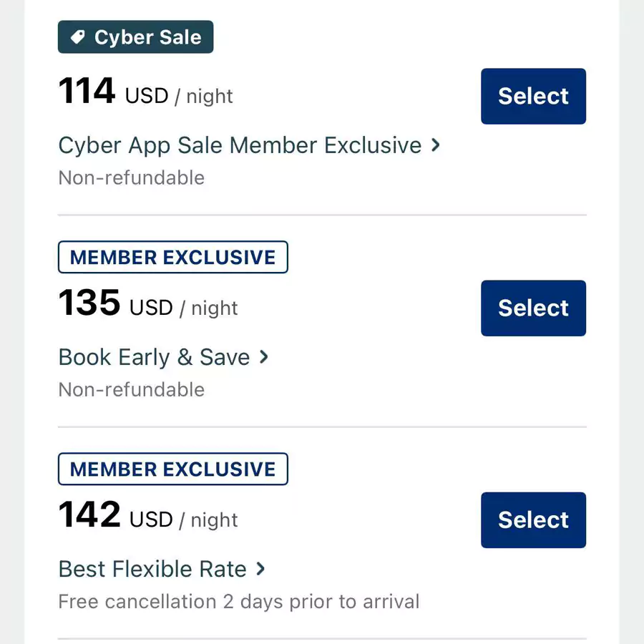The height and width of the screenshot is (644, 644).
Task: Click the first MEMBER EXCLUSIVE badge
Action: [x=172, y=257]
